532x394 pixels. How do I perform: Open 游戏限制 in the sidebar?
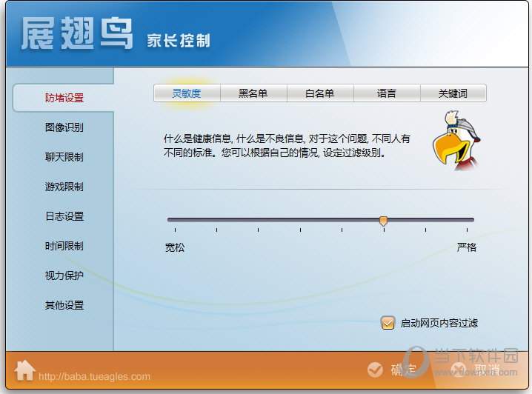click(x=64, y=187)
